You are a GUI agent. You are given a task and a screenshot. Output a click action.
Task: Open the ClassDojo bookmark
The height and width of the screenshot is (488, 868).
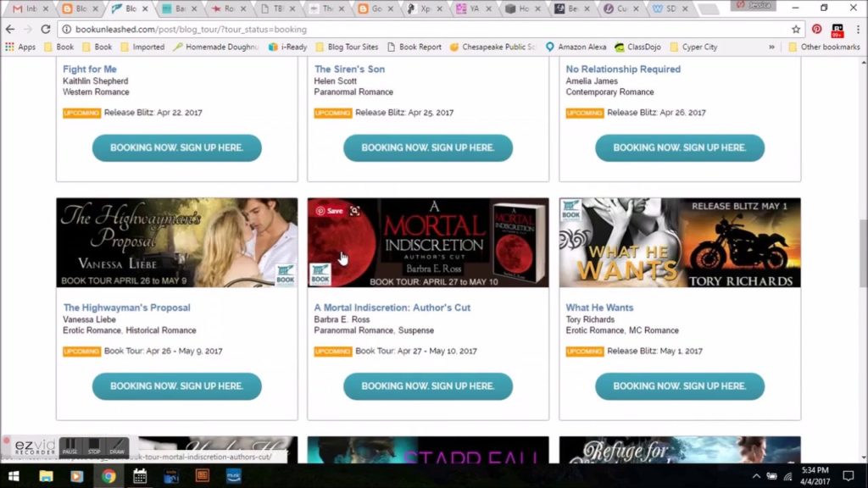coord(637,47)
